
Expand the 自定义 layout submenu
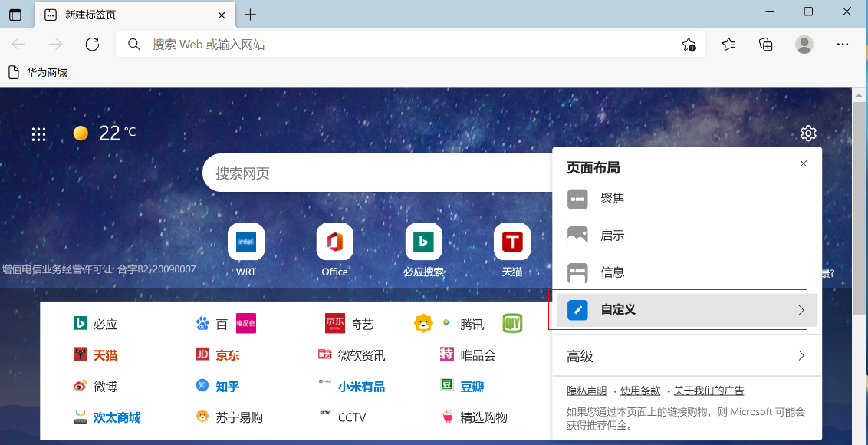point(686,310)
